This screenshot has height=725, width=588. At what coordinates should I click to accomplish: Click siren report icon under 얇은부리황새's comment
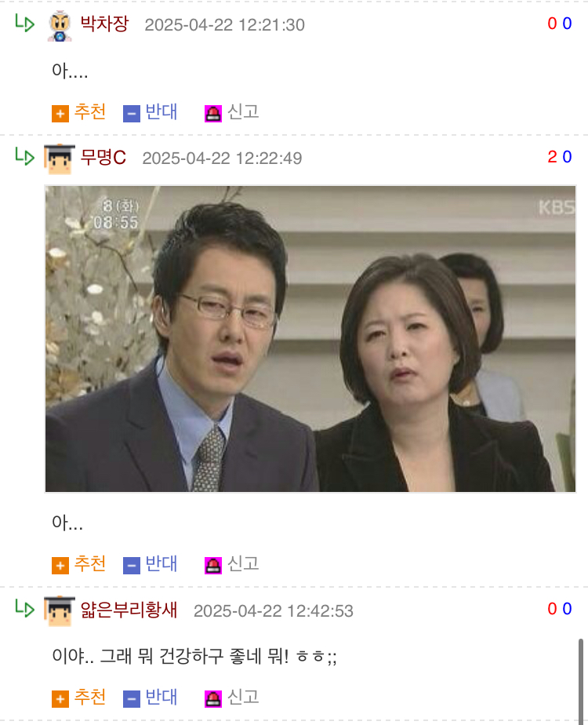(213, 699)
